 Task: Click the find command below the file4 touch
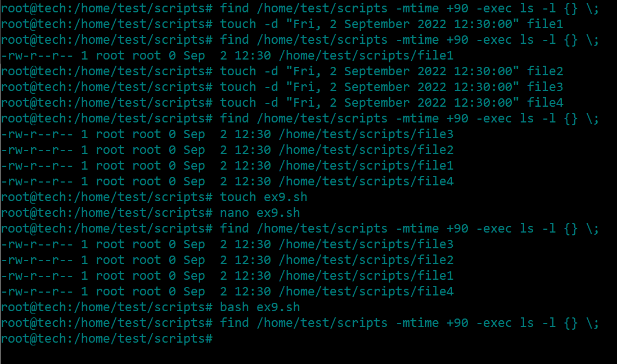click(x=409, y=119)
